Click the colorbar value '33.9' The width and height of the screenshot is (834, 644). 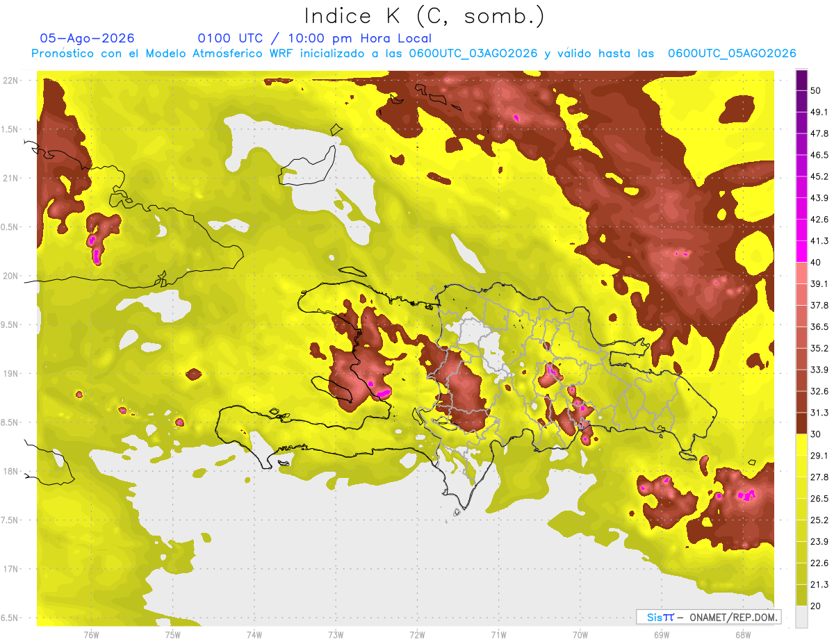click(x=819, y=370)
